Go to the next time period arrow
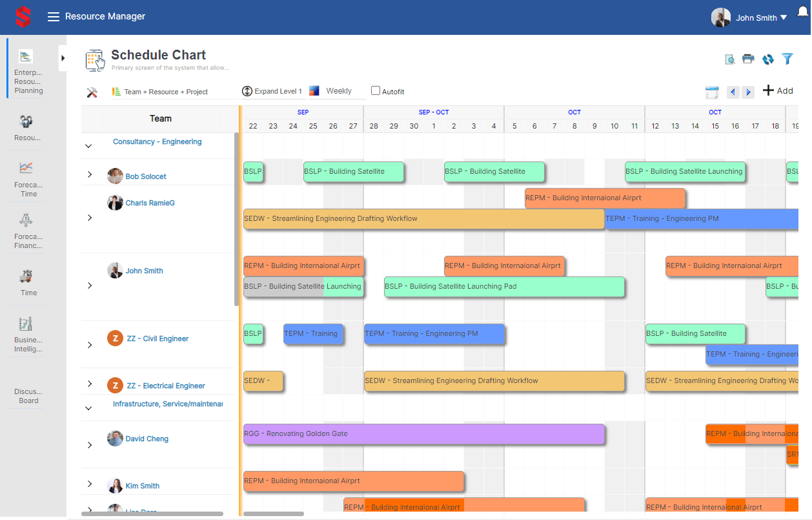Viewport: 812px width, 520px height. [x=748, y=92]
